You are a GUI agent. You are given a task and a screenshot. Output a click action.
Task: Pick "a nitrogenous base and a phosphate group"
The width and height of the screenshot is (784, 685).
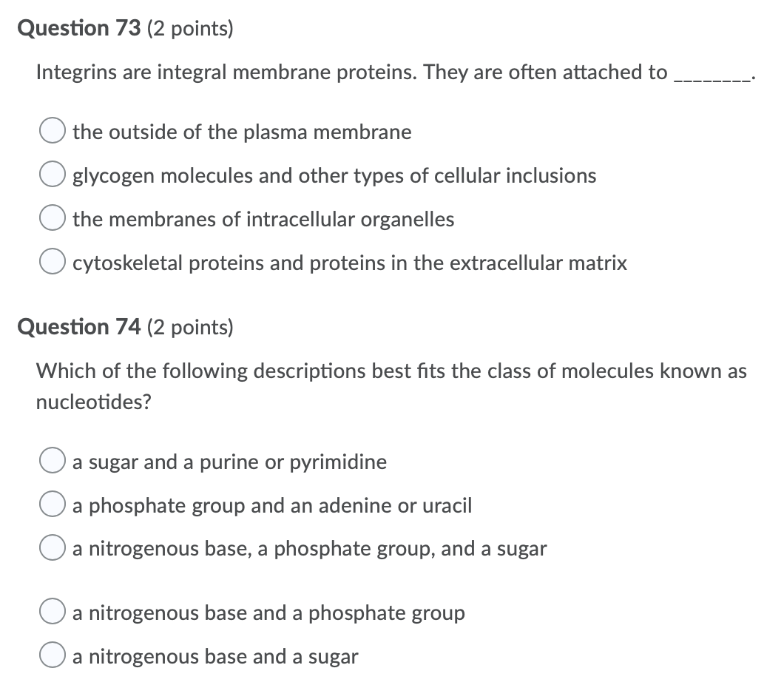pyautogui.click(x=52, y=611)
